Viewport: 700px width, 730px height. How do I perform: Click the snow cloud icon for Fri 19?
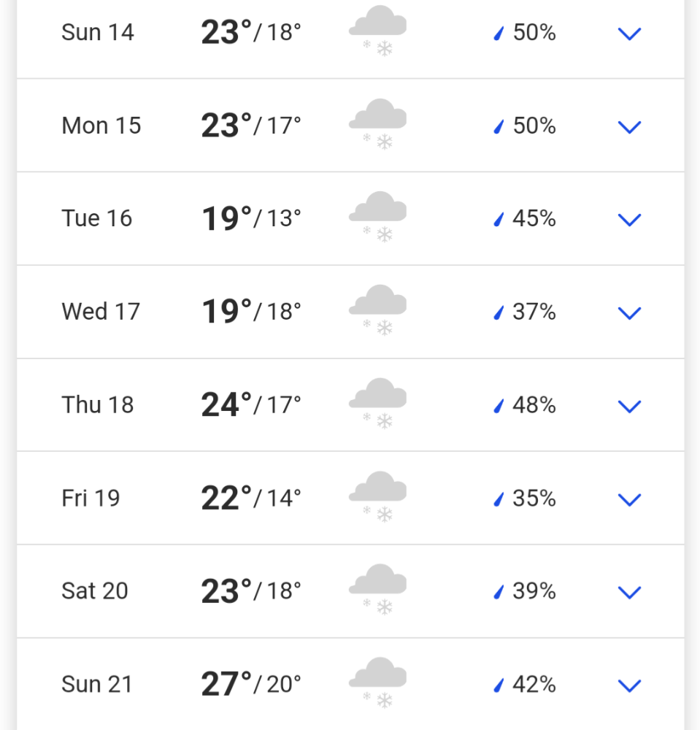378,496
